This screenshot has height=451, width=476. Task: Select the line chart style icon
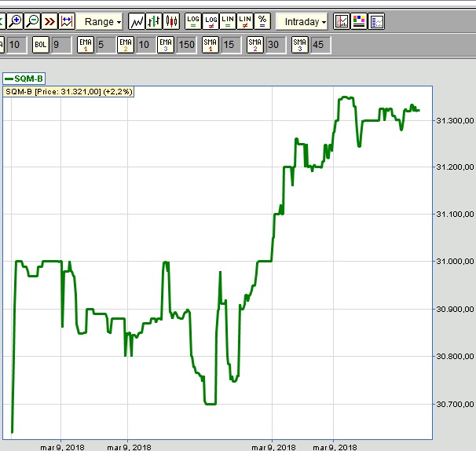(137, 21)
